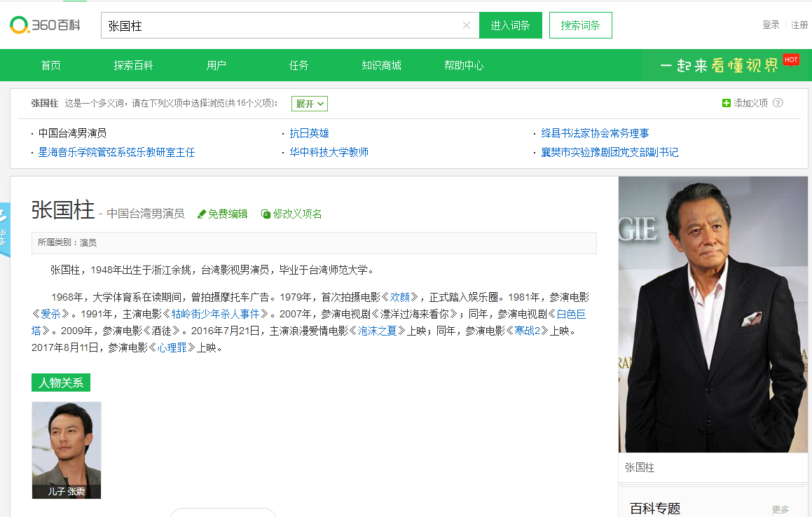812x517 pixels.
Task: Expand the 展开 disambiguation dropdown
Action: [x=309, y=104]
